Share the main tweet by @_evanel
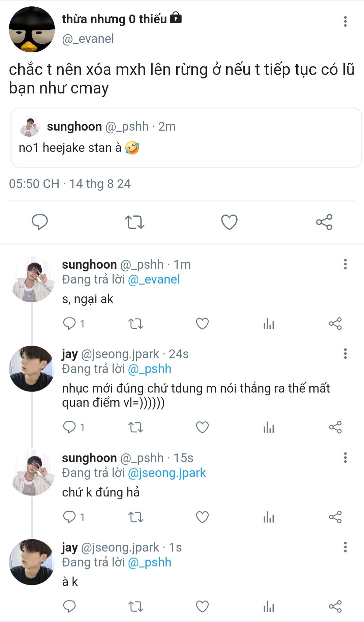The image size is (364, 622). point(324,222)
